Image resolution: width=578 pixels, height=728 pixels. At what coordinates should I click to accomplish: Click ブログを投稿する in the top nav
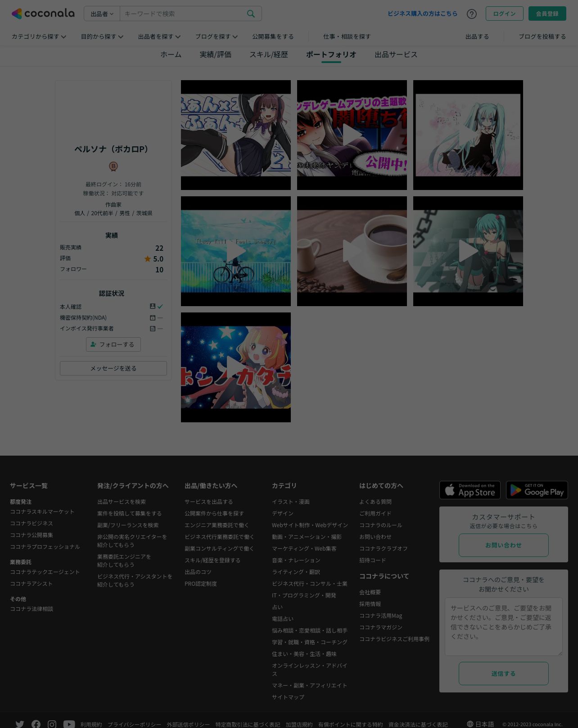coord(542,36)
